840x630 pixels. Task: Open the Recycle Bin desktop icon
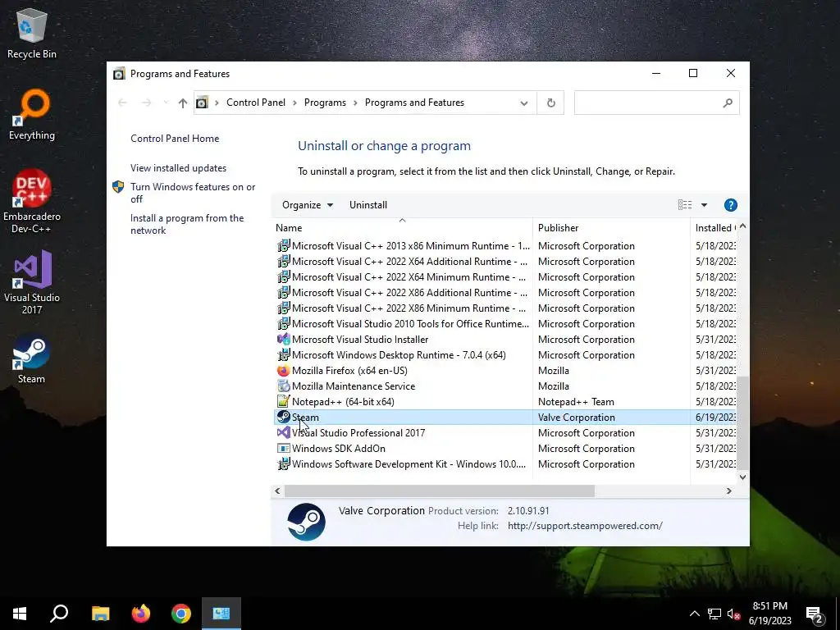point(32,34)
